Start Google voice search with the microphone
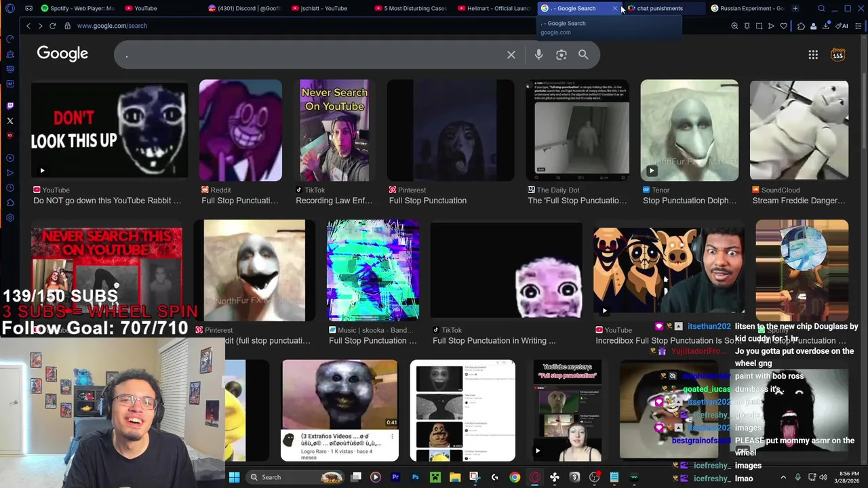 (x=538, y=55)
